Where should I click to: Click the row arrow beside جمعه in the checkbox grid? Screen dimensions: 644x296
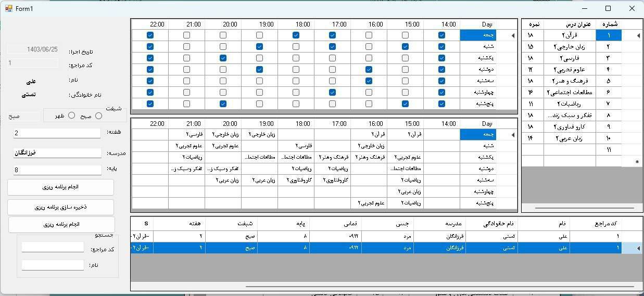tap(513, 35)
